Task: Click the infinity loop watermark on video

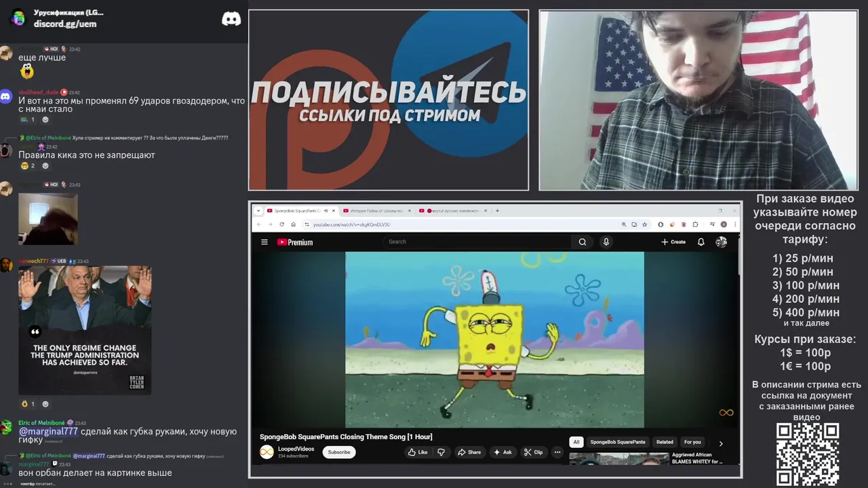Action: (726, 413)
